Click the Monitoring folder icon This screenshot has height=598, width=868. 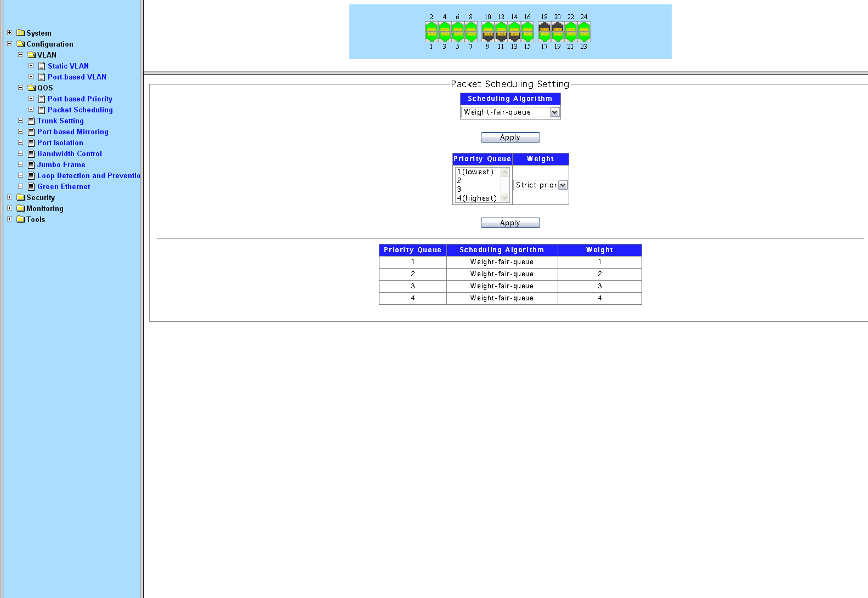[21, 208]
